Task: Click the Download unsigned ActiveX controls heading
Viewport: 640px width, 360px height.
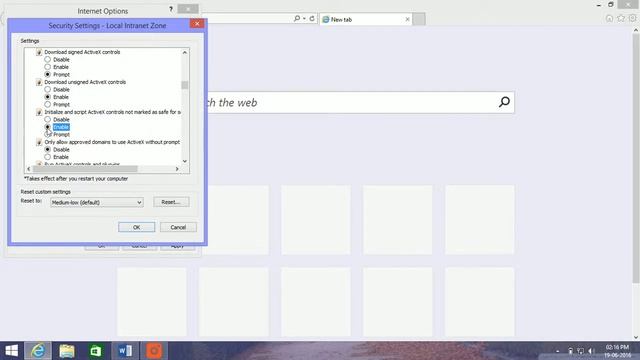Action: pyautogui.click(x=85, y=82)
